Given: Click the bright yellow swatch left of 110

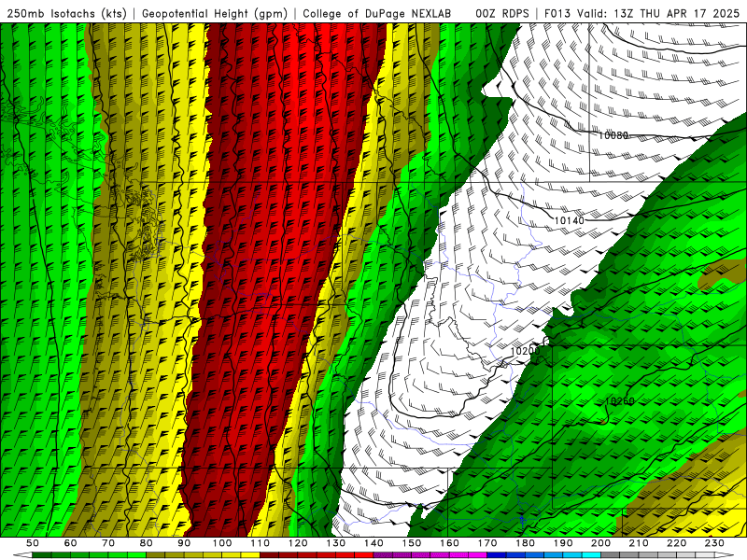Looking at the screenshot, I should click(x=250, y=555).
